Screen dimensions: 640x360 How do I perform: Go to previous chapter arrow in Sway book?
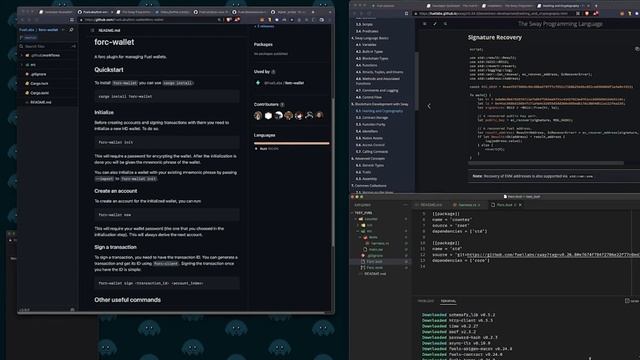429,106
